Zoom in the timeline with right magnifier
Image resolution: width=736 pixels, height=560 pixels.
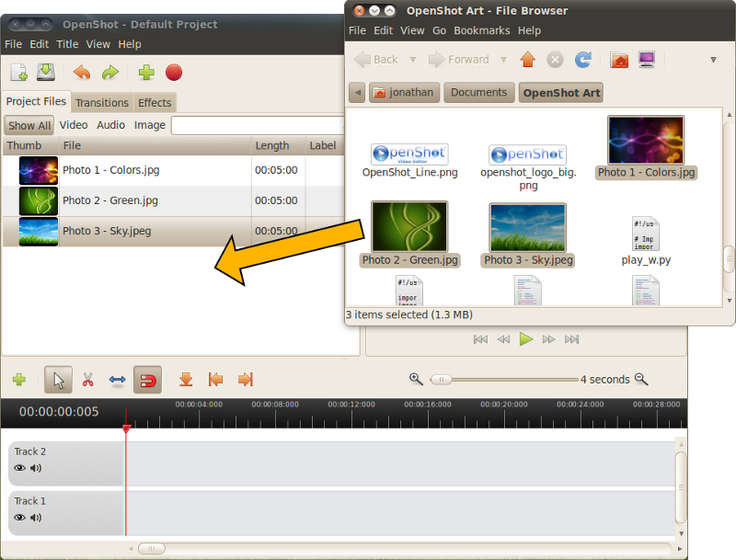coord(641,379)
